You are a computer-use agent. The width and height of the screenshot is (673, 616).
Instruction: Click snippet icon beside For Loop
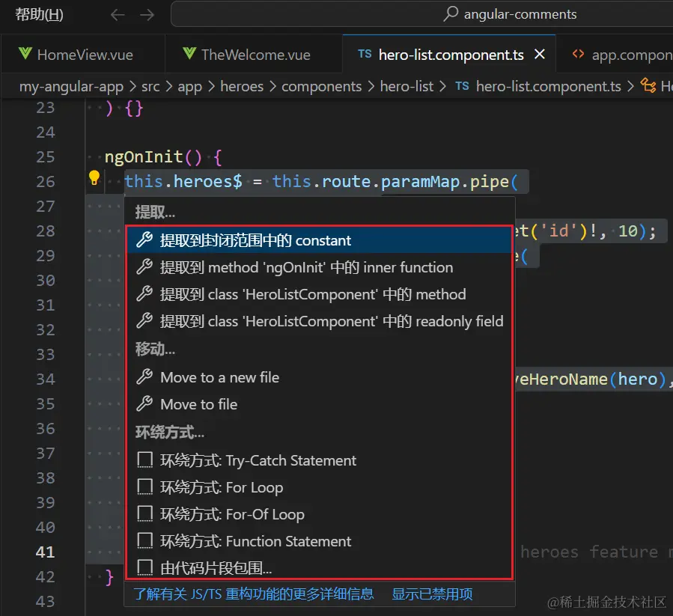point(144,487)
